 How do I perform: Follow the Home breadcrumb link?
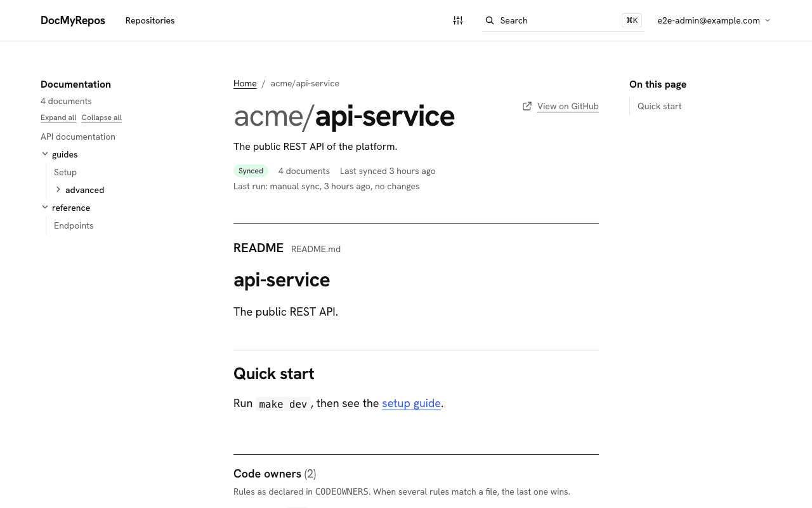(x=245, y=83)
